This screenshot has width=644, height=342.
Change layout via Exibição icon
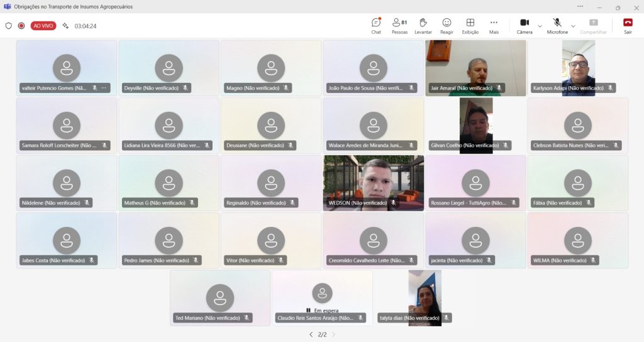pos(470,25)
